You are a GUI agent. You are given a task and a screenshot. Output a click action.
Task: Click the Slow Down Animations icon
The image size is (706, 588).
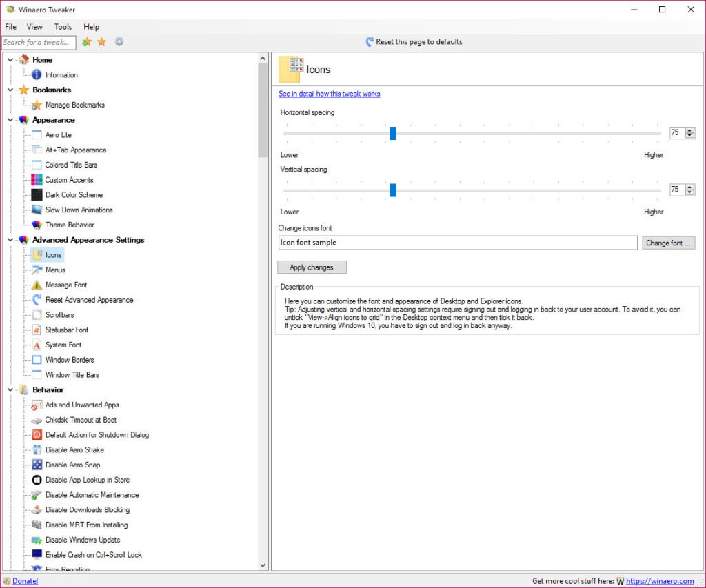coord(37,210)
